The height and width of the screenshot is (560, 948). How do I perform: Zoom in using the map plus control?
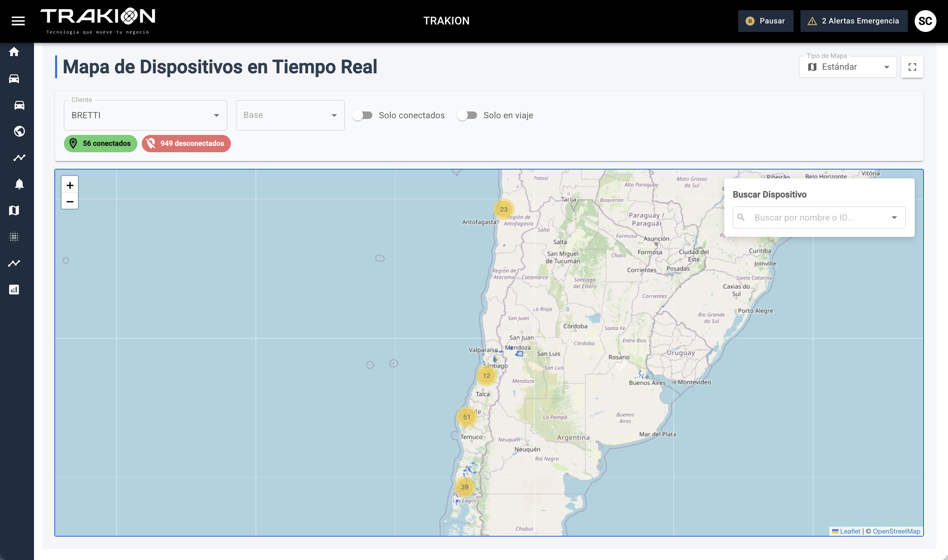point(70,185)
